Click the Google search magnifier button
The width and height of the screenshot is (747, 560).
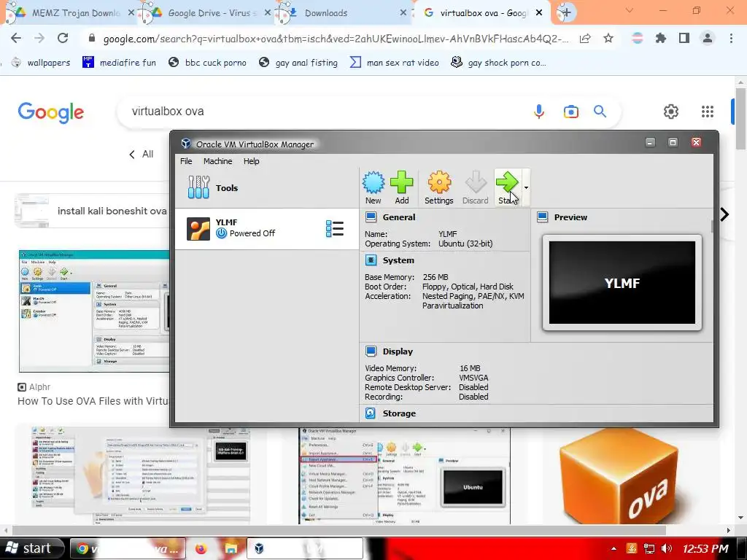600,112
